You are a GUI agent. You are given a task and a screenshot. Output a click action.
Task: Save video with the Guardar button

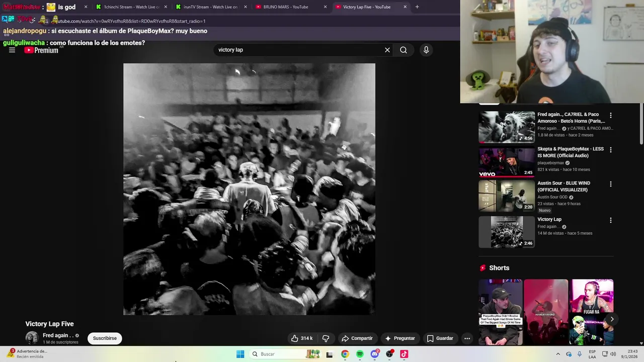pyautogui.click(x=440, y=338)
